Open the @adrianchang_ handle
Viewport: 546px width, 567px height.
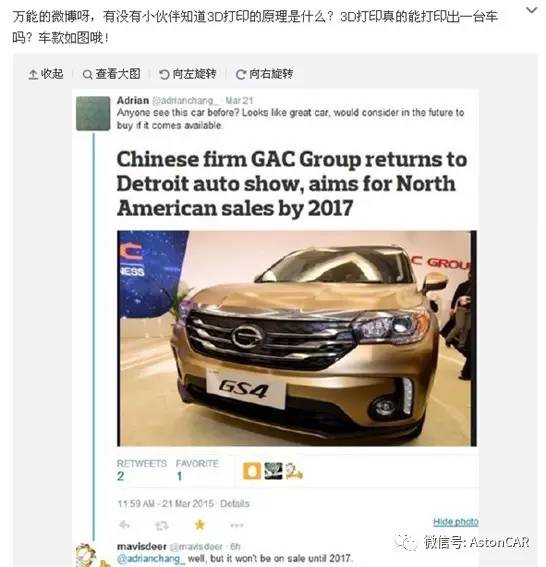click(185, 100)
